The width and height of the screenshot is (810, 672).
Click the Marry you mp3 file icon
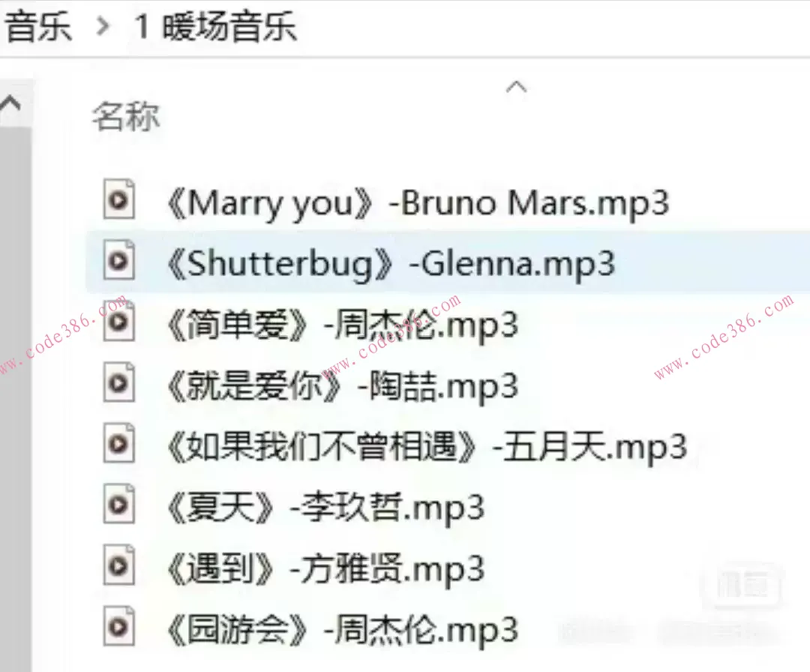[x=118, y=200]
